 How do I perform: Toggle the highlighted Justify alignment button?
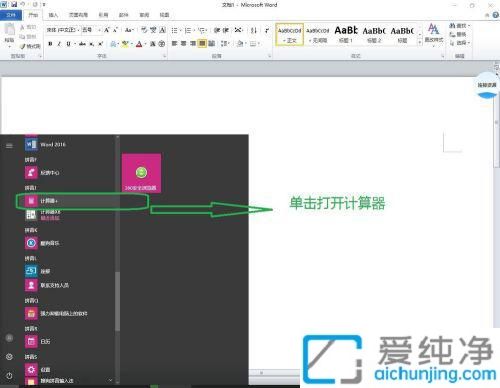coord(202,43)
